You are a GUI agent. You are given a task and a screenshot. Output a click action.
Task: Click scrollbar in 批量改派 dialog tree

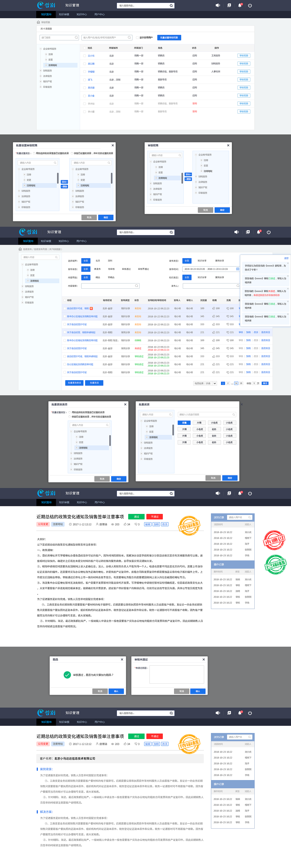click(x=173, y=430)
